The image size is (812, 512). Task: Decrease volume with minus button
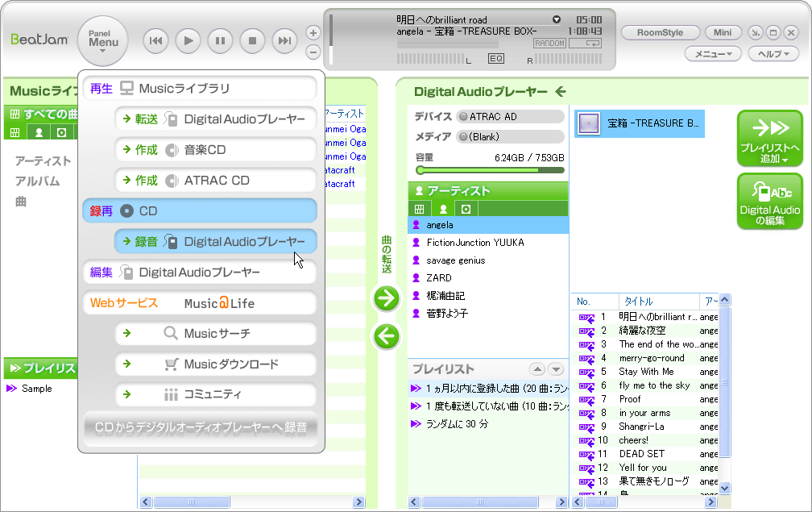(313, 52)
